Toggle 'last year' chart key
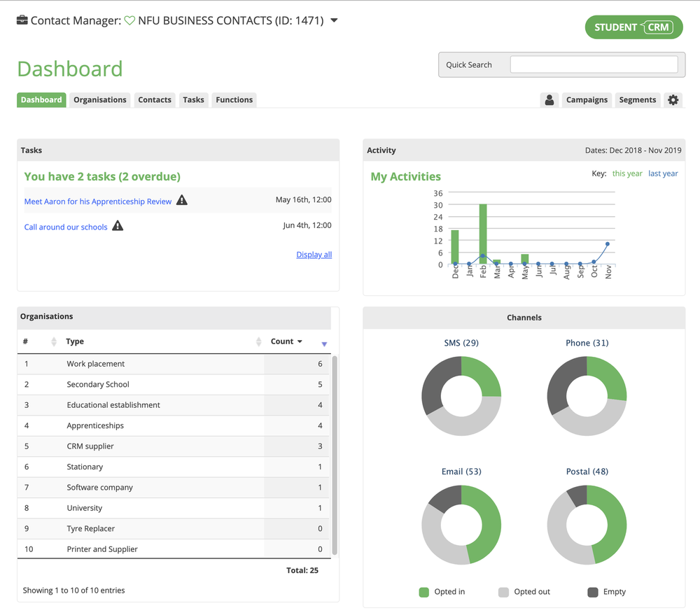 662,173
